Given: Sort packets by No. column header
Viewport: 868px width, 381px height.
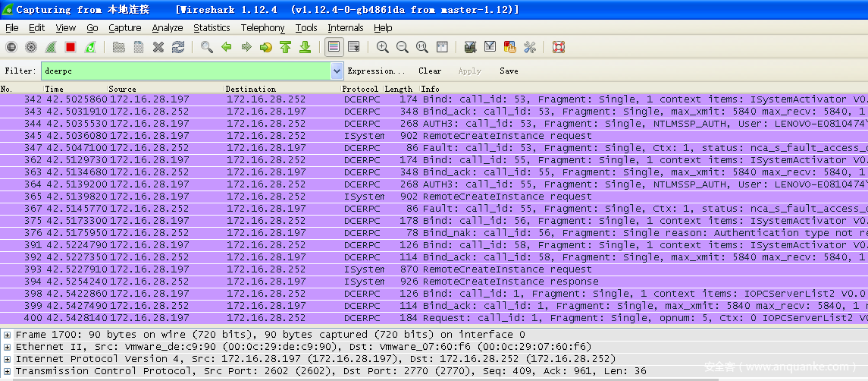Looking at the screenshot, I should 21,89.
